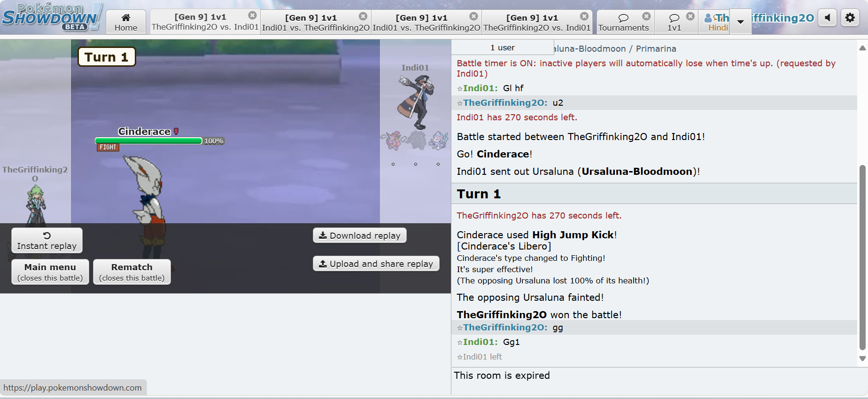
Task: Click the "lost 100% of its health" line
Action: coord(553,281)
